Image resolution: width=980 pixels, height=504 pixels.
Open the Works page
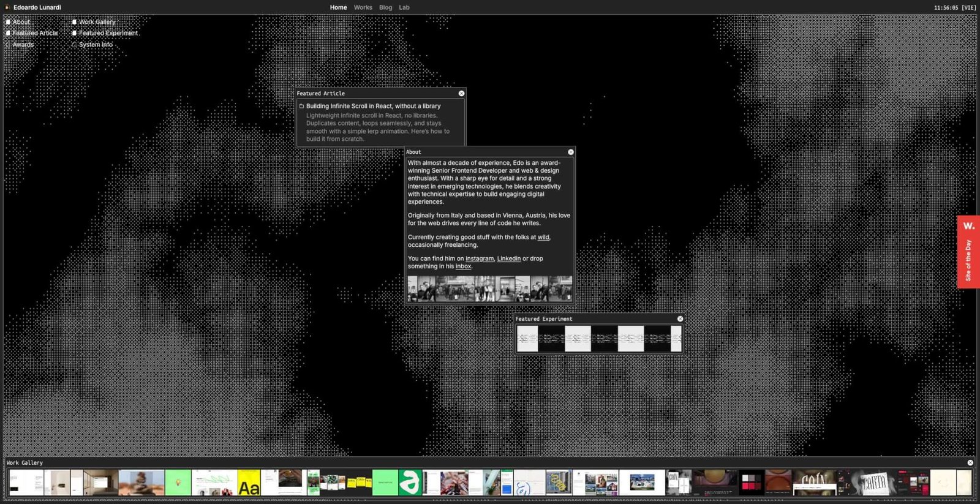[x=363, y=7]
